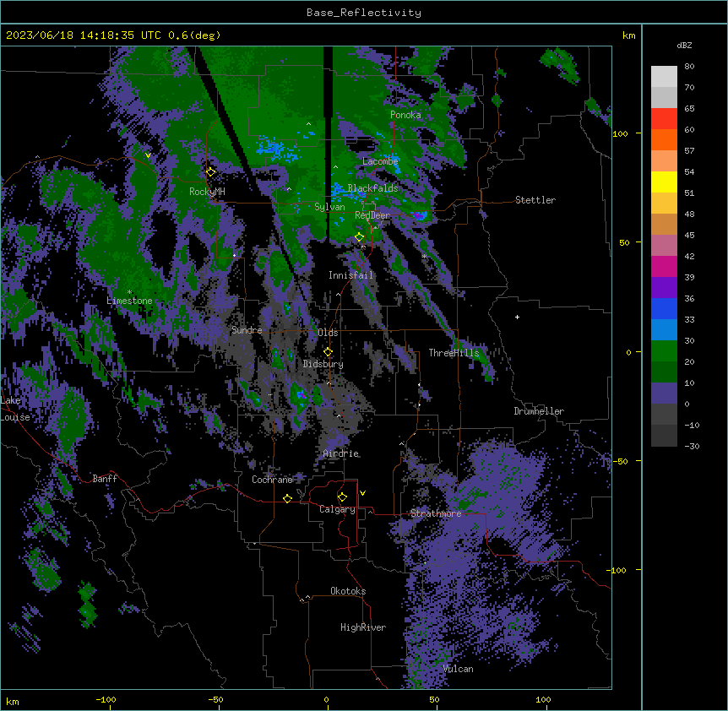This screenshot has width=728, height=711.
Task: Click the Calgary city label
Action: [337, 509]
